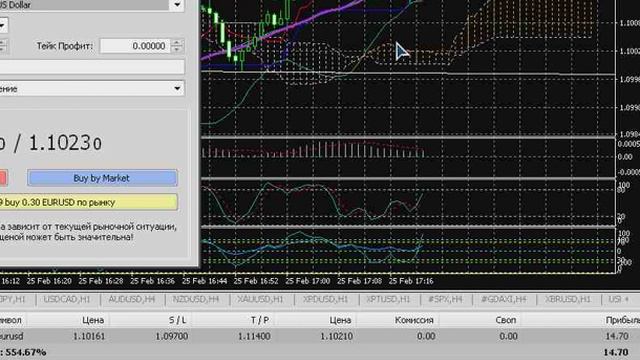
Task: Switch to the AUDUSD,H4 chart tab
Action: click(132, 299)
